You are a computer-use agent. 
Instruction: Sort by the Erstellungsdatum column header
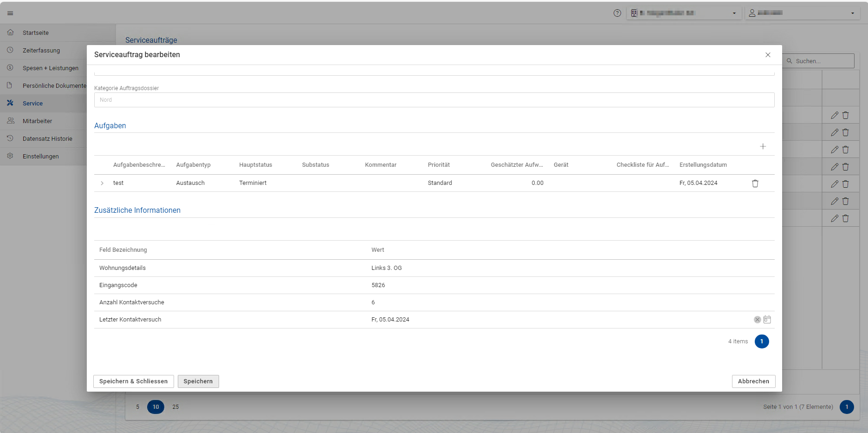(703, 165)
